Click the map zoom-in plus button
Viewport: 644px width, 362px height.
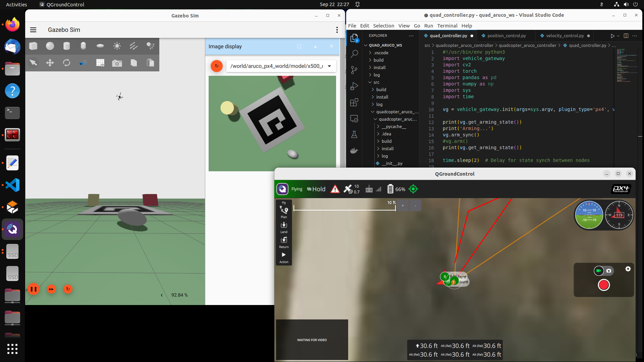click(x=402, y=205)
